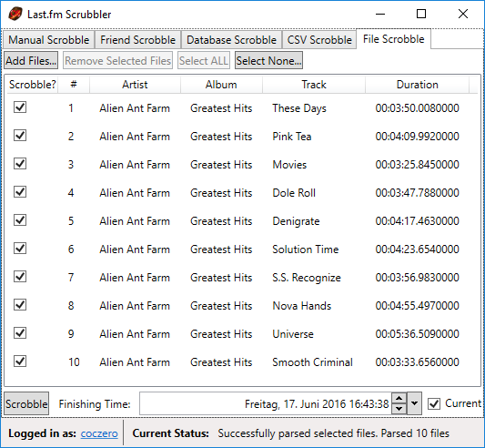485x448 pixels.
Task: Click track number 10 cell
Action: click(74, 362)
